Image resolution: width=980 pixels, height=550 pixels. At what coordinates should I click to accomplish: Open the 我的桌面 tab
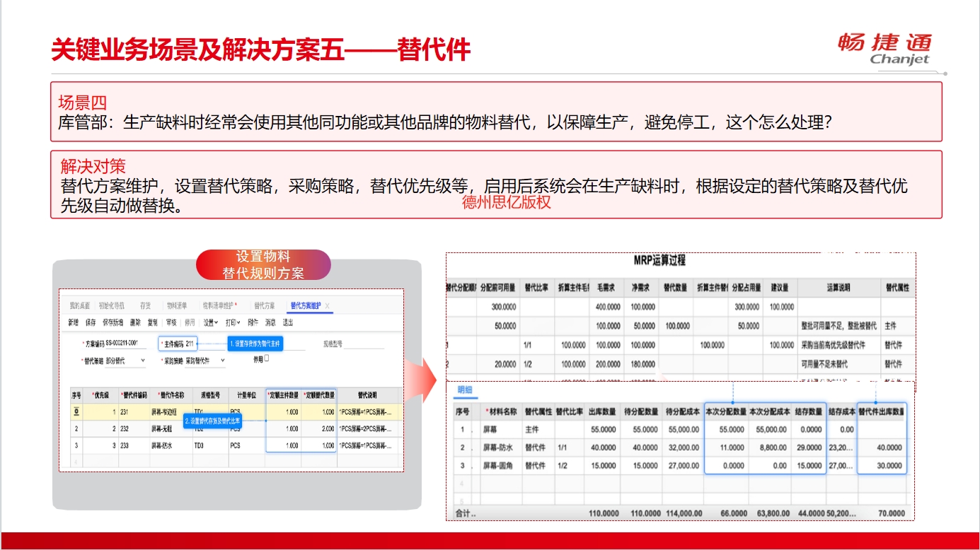[79, 305]
